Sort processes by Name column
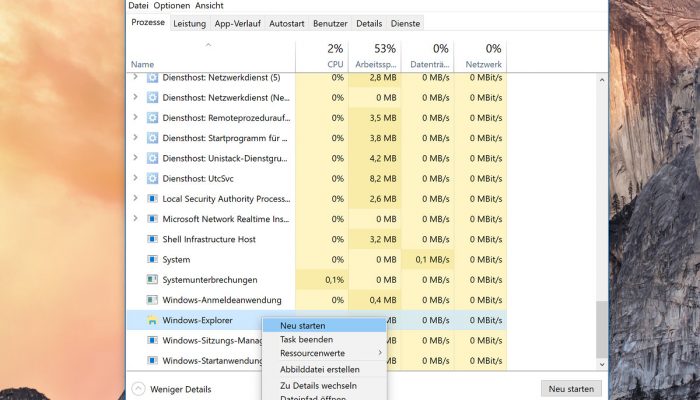700x400 pixels. pos(142,64)
